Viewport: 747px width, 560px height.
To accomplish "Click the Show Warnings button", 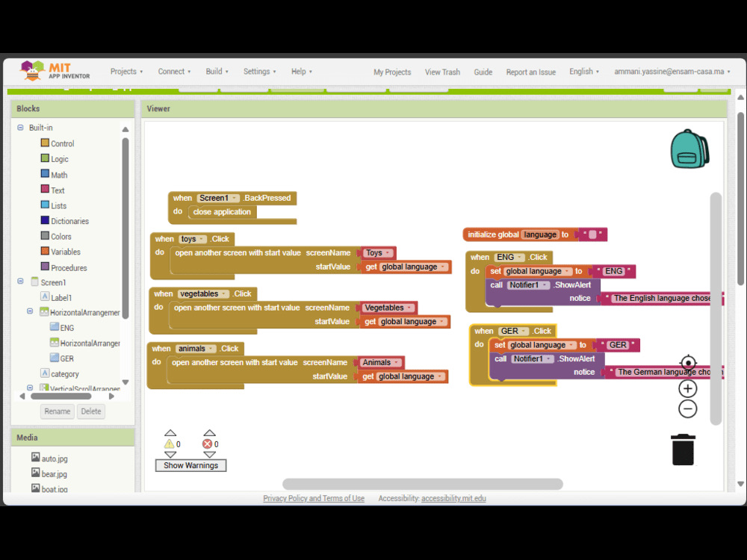I will click(x=190, y=465).
